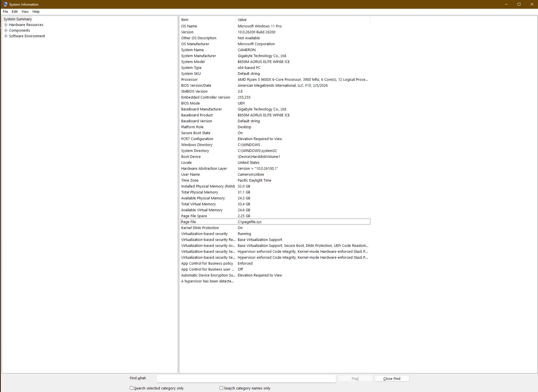
Task: Select the System Directory row
Action: [275, 151]
